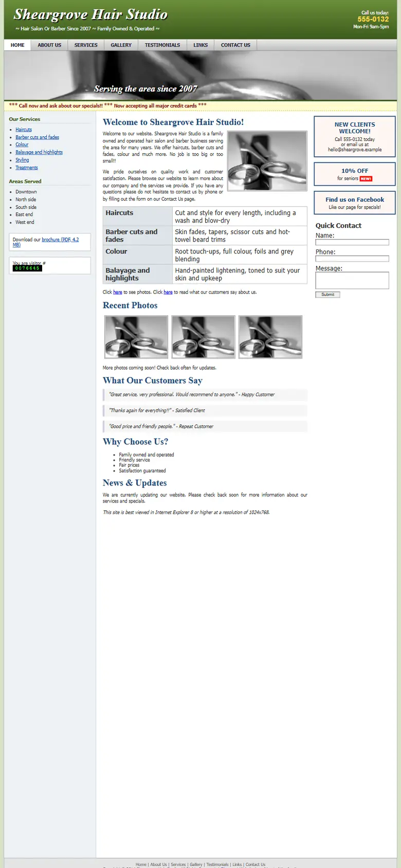Viewport: 401px width, 868px height.
Task: Click the 'Good price and friendly people' testimonial
Action: click(205, 426)
